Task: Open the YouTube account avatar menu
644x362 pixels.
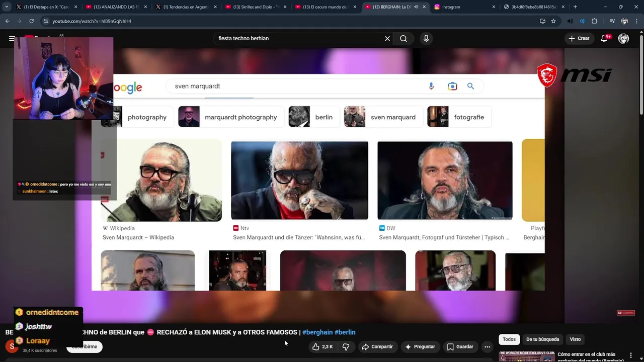Action: coord(623,38)
